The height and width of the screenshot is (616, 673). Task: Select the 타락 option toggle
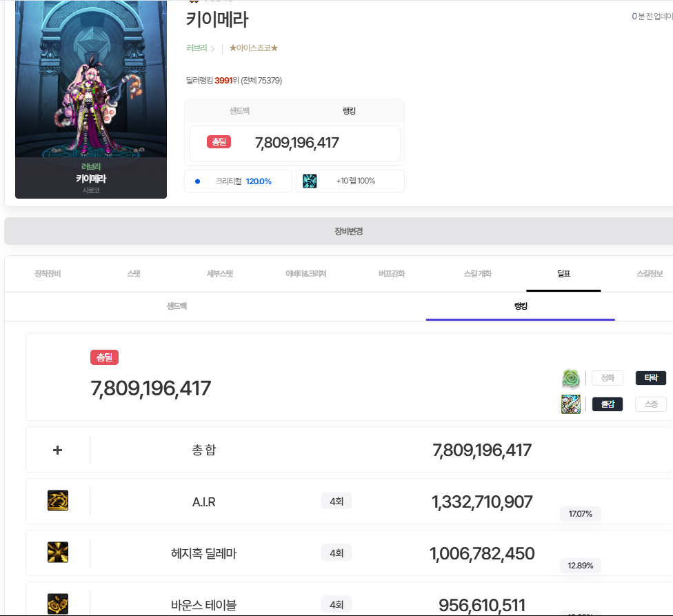click(x=651, y=378)
